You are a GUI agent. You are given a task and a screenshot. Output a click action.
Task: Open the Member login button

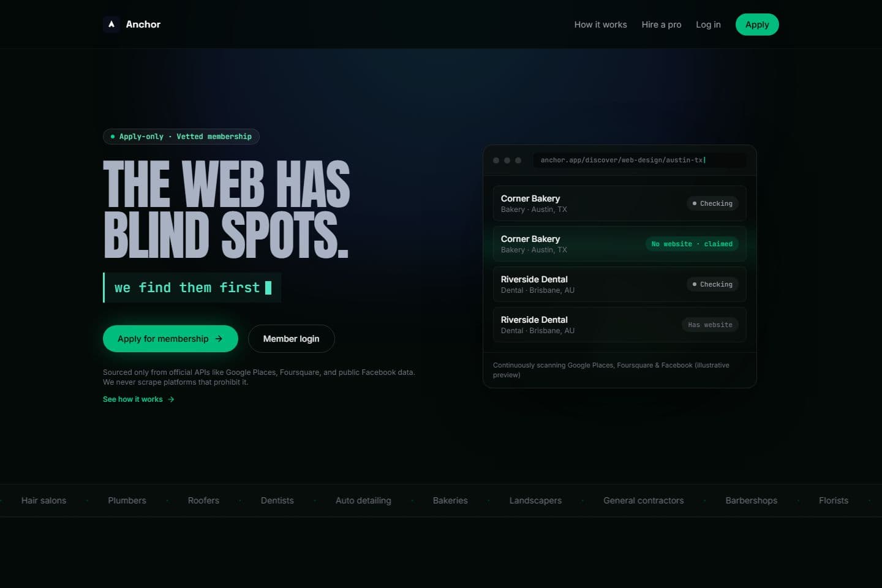point(292,339)
